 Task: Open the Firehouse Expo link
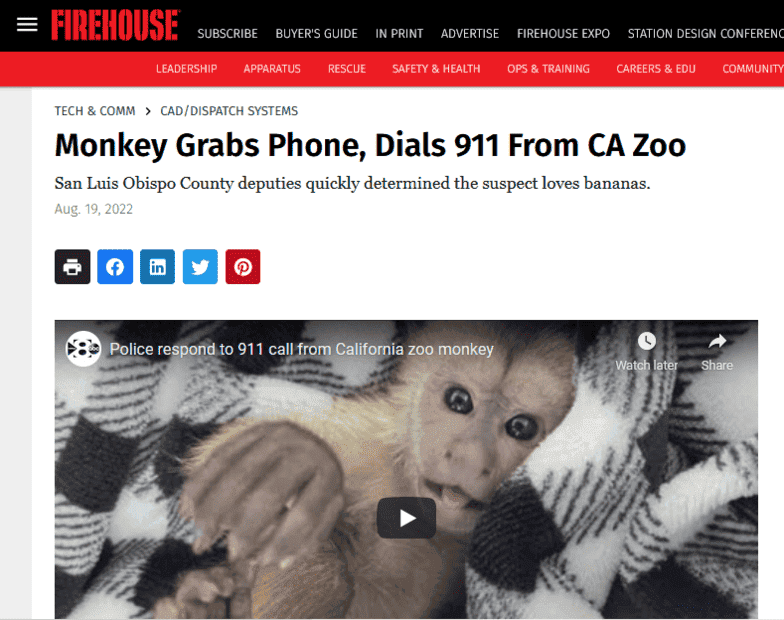(564, 34)
